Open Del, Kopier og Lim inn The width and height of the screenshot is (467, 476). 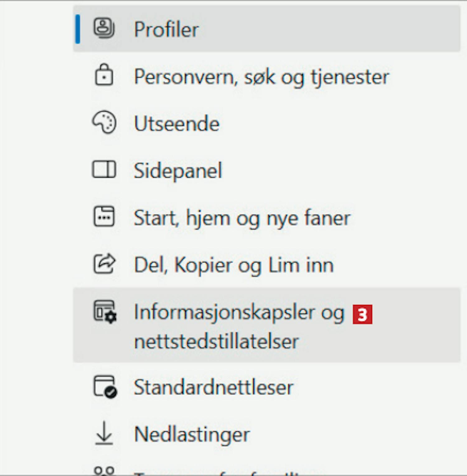point(233,265)
